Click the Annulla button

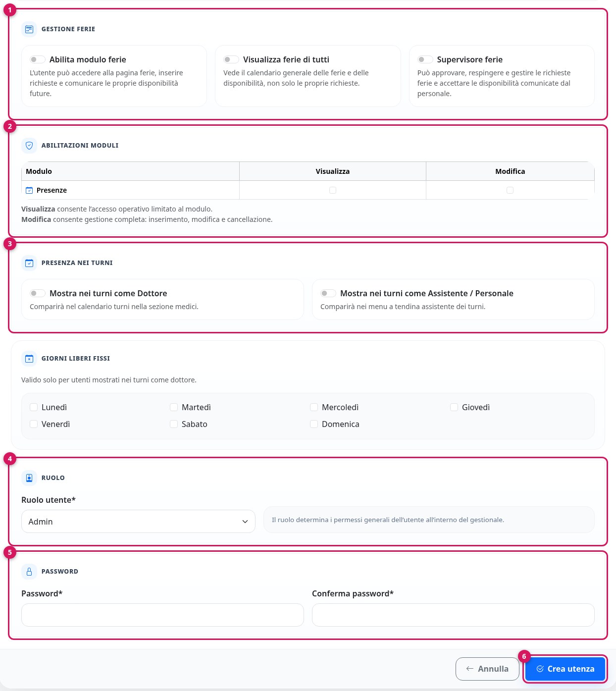click(487, 669)
